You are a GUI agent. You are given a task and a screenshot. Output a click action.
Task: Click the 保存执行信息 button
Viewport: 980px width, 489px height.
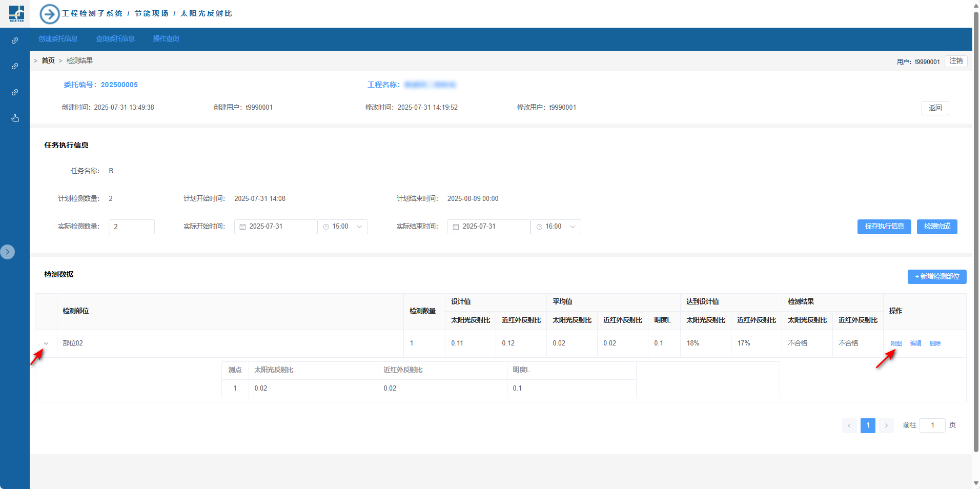point(884,227)
